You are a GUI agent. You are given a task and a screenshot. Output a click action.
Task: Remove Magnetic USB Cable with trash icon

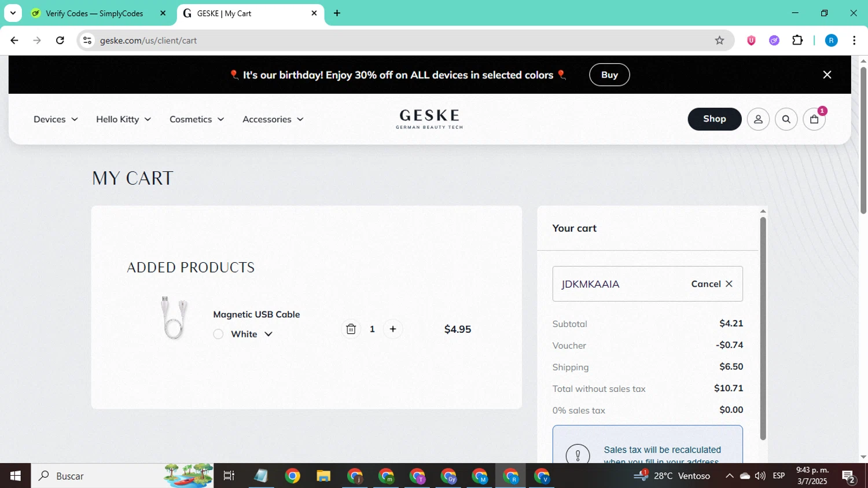click(351, 329)
